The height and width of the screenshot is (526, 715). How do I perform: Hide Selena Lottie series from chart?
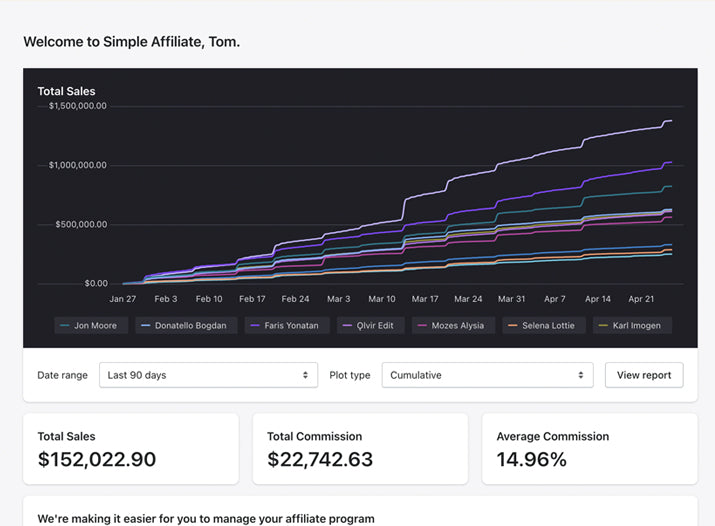pos(541,325)
